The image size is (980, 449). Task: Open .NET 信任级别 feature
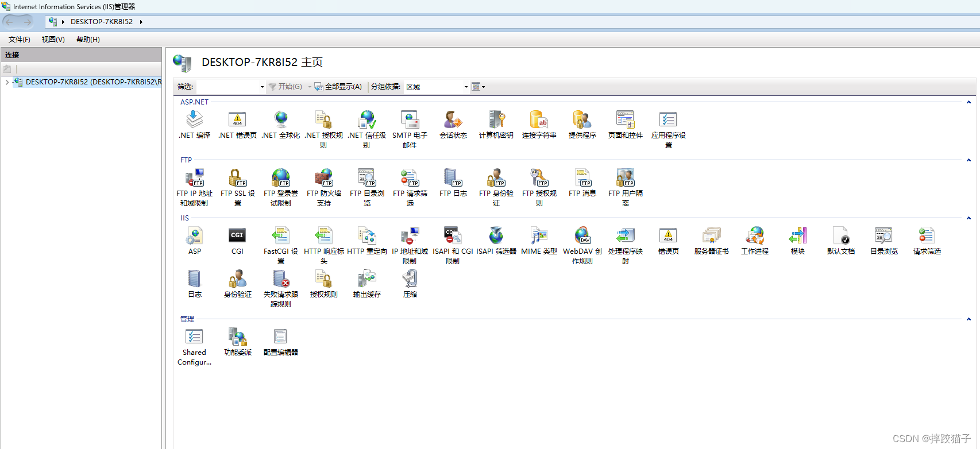[366, 129]
